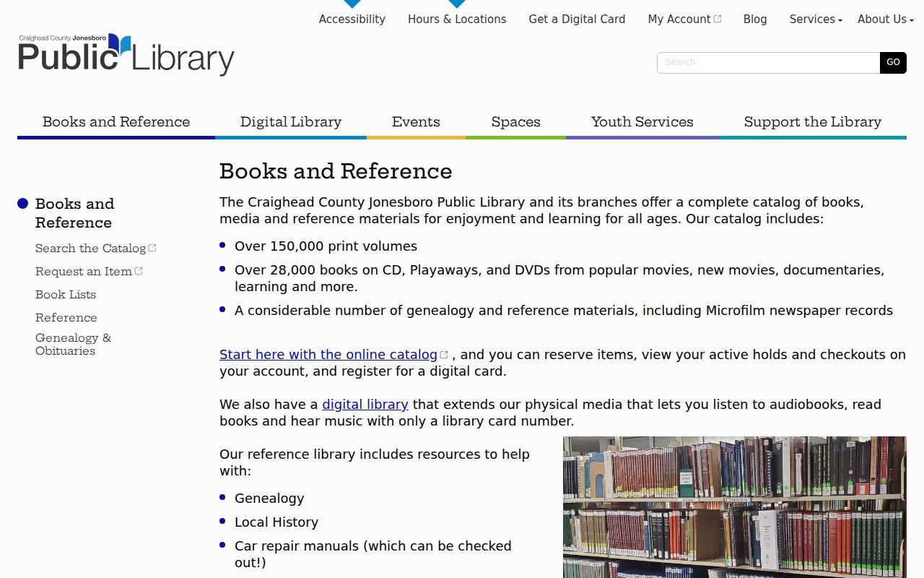
Task: Open Request an Item sidebar link
Action: point(89,272)
